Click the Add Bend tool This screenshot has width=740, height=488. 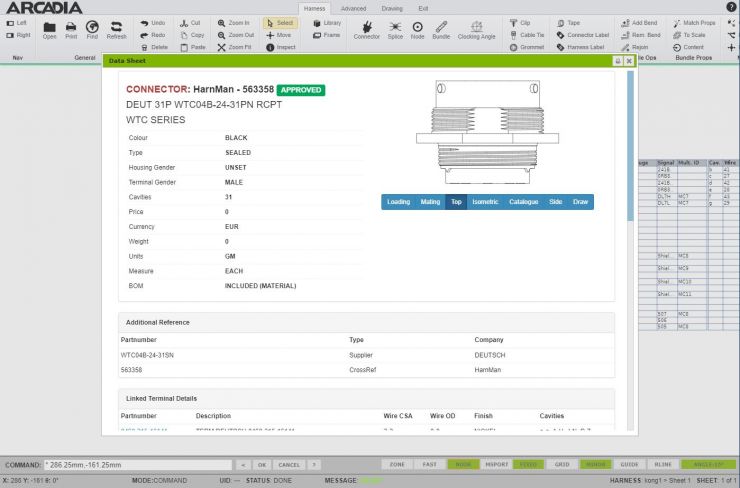click(x=639, y=23)
